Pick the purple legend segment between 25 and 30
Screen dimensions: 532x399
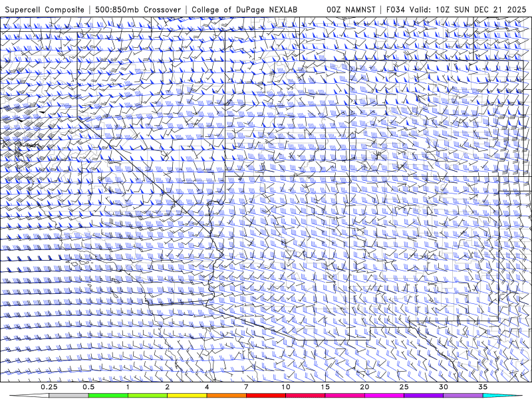424,396
